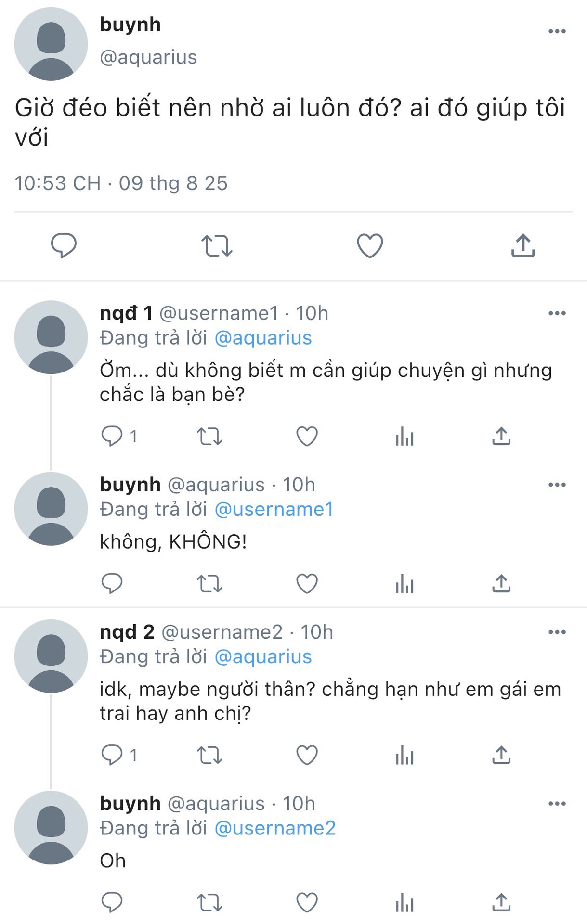Like nqd 2's reply about người thân
Viewport: 587px width, 924px height.
tap(307, 755)
